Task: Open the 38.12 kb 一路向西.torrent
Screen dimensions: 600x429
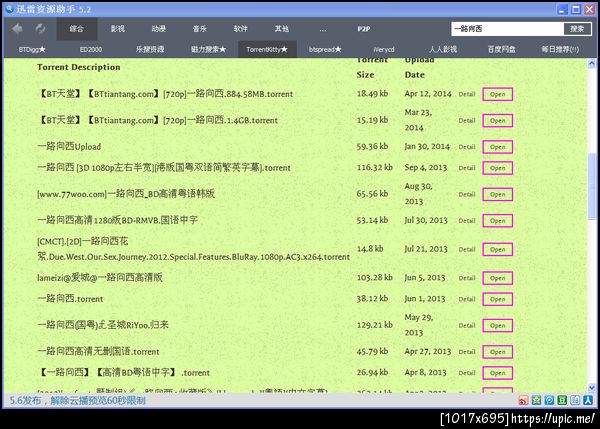Action: tap(497, 299)
